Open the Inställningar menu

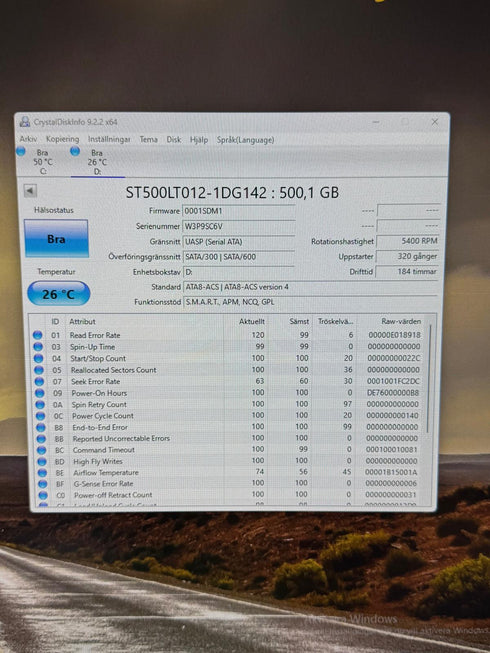pos(109,140)
